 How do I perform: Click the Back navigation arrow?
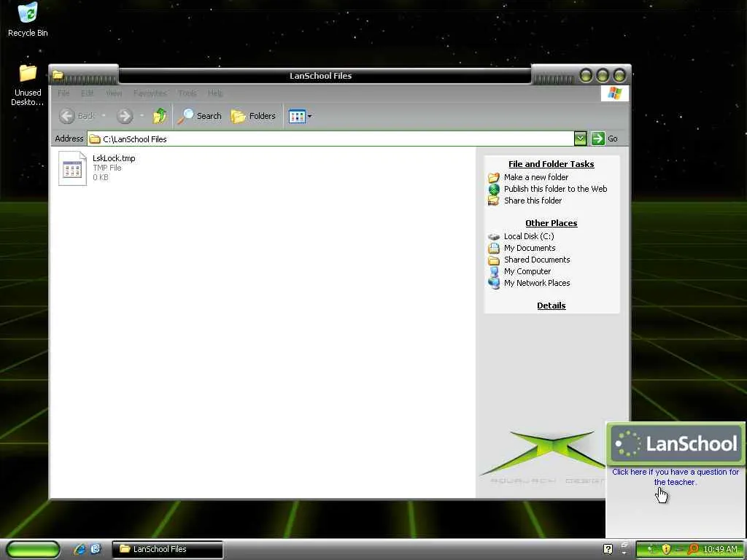[67, 116]
